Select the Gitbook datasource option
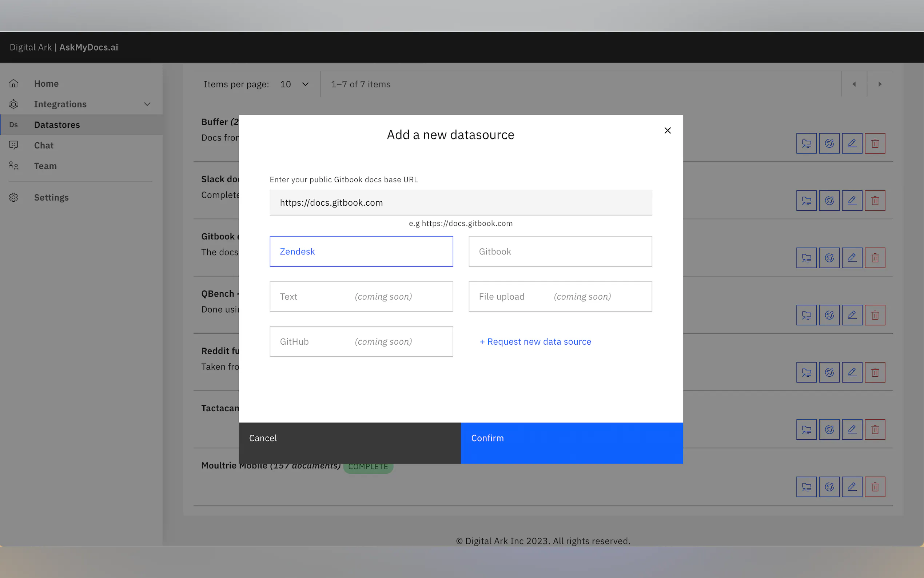924x578 pixels. click(560, 251)
